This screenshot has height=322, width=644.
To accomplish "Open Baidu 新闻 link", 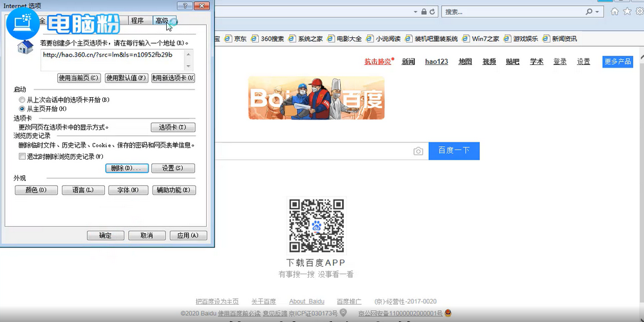I will tap(408, 62).
